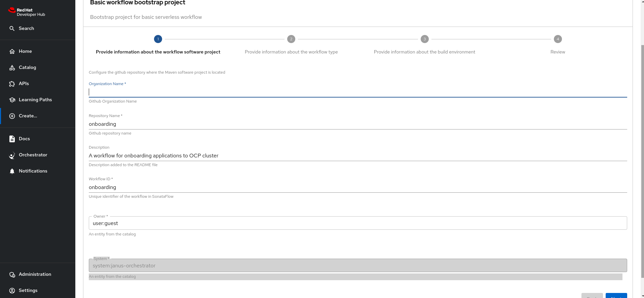Image resolution: width=644 pixels, height=298 pixels.
Task: Click the System field showing janus-orchestrator
Action: pos(358,266)
